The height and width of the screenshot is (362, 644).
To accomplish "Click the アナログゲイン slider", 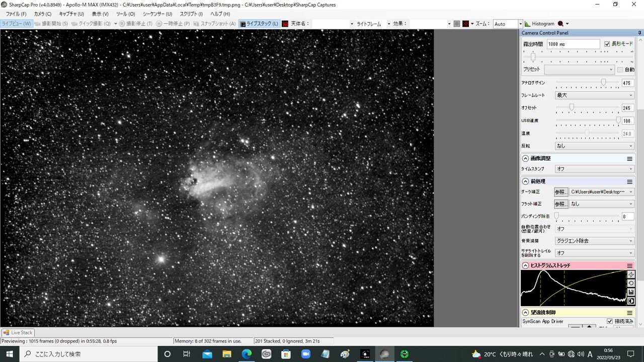I will [587, 82].
